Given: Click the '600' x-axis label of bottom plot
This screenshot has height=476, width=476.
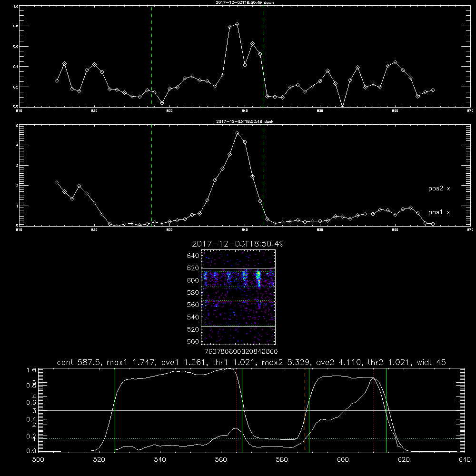Looking at the screenshot, I should 343,459.
